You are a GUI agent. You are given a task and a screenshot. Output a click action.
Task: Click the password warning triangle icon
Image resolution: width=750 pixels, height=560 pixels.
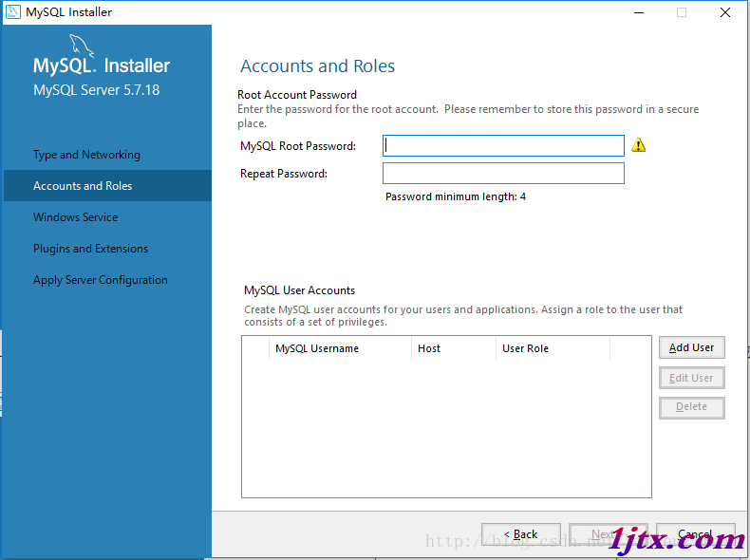click(x=638, y=145)
